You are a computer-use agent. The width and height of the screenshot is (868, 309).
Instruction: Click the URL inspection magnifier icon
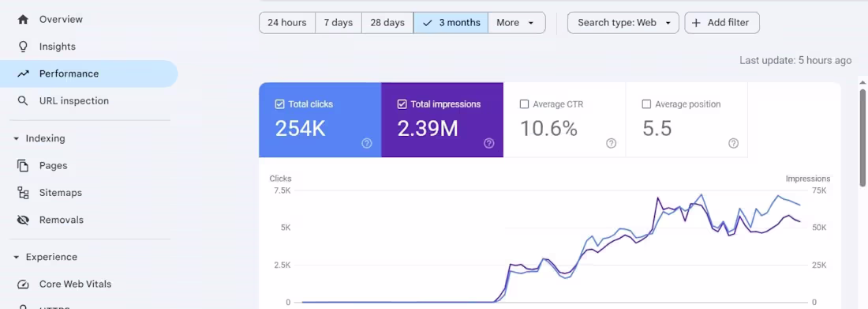coord(23,101)
